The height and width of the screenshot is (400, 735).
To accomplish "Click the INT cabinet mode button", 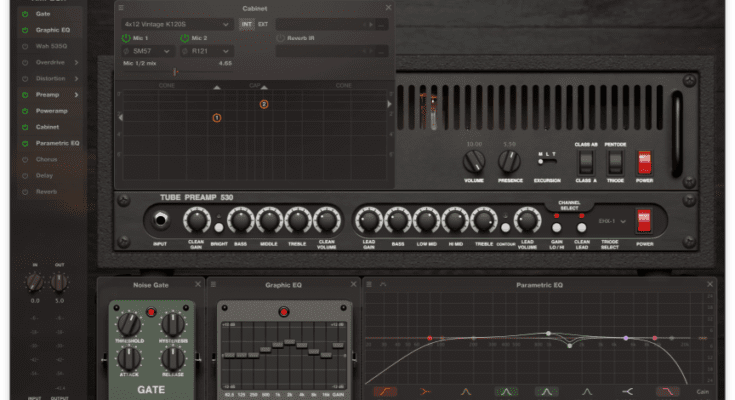I will coord(246,23).
